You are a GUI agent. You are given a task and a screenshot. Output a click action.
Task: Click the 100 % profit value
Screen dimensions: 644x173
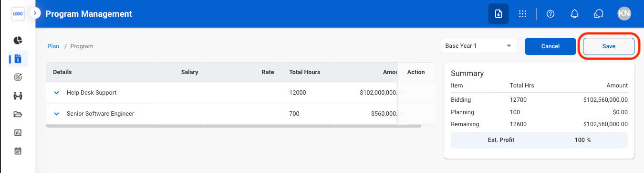[583, 140]
